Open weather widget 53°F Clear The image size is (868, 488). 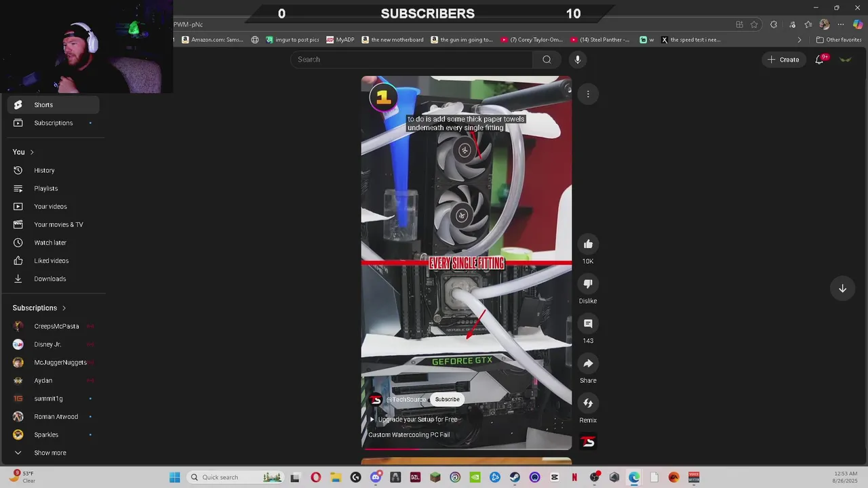(22, 477)
